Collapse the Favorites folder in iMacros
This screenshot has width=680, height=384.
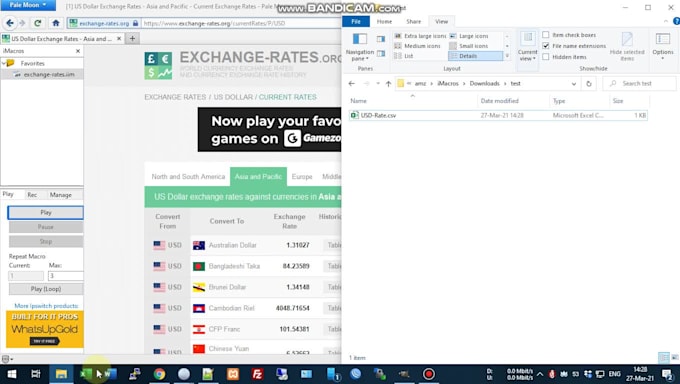click(3, 63)
